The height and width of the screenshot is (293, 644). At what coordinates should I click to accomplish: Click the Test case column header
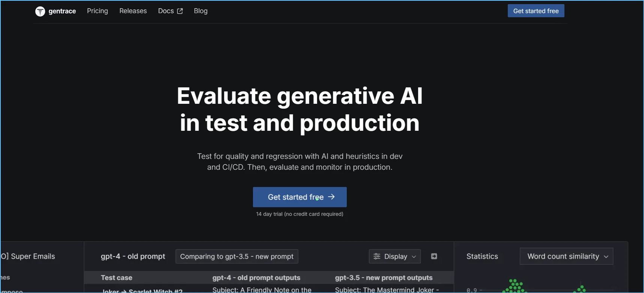point(116,278)
